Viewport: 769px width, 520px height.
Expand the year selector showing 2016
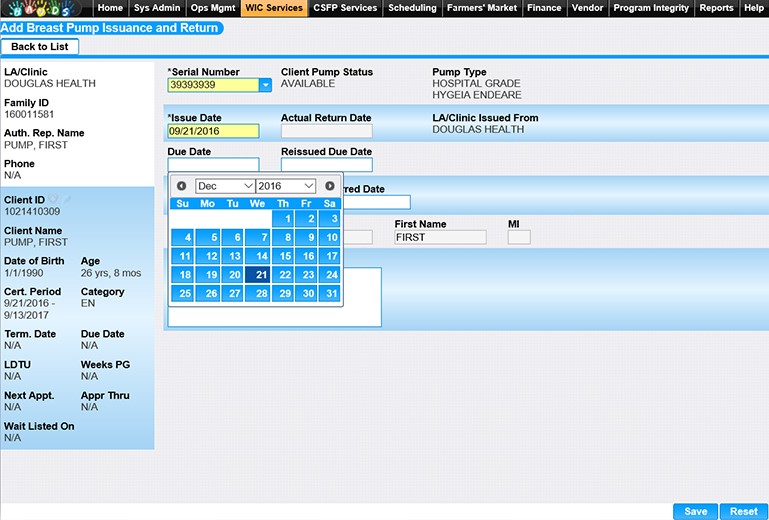tap(286, 186)
